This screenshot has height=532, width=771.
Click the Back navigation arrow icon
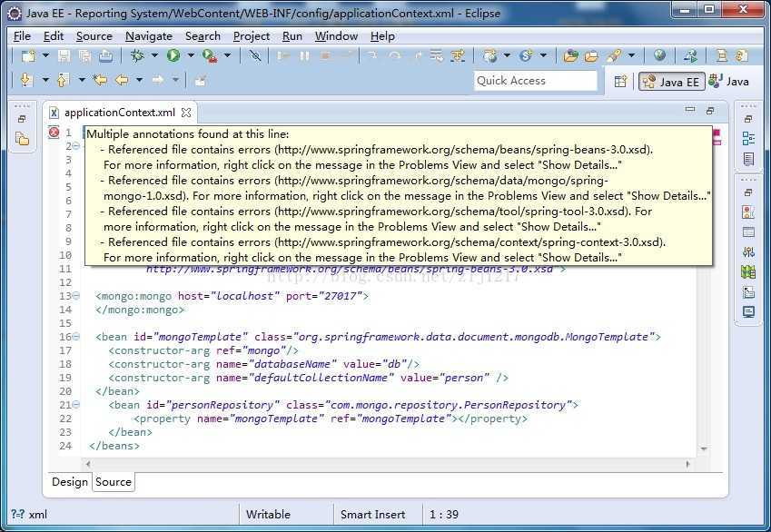pos(122,80)
